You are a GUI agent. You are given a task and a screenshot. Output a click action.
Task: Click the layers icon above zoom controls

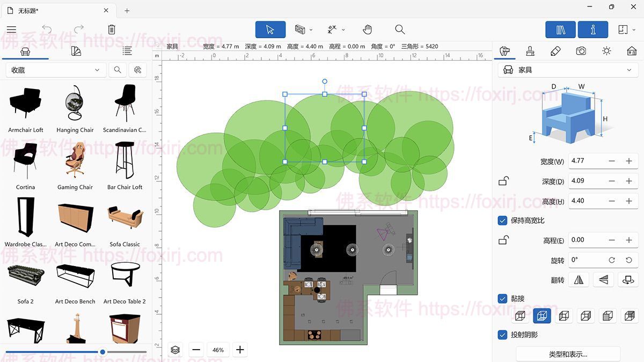click(175, 349)
